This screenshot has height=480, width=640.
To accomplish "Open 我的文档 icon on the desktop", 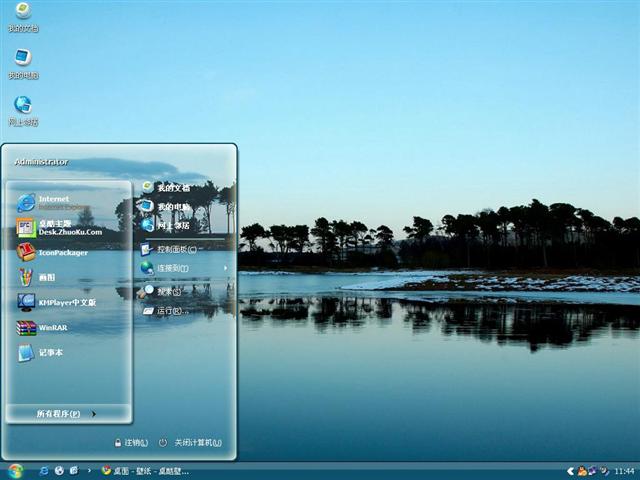I will click(23, 17).
